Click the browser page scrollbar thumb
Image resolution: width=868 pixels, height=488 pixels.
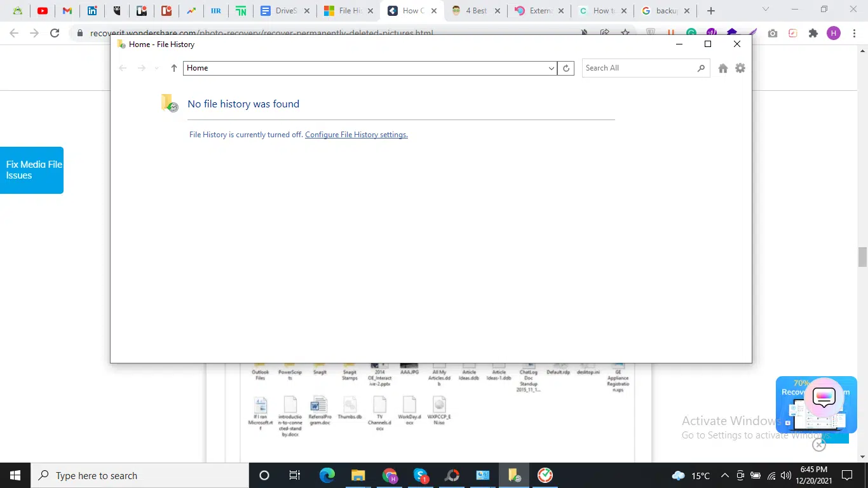click(x=862, y=257)
